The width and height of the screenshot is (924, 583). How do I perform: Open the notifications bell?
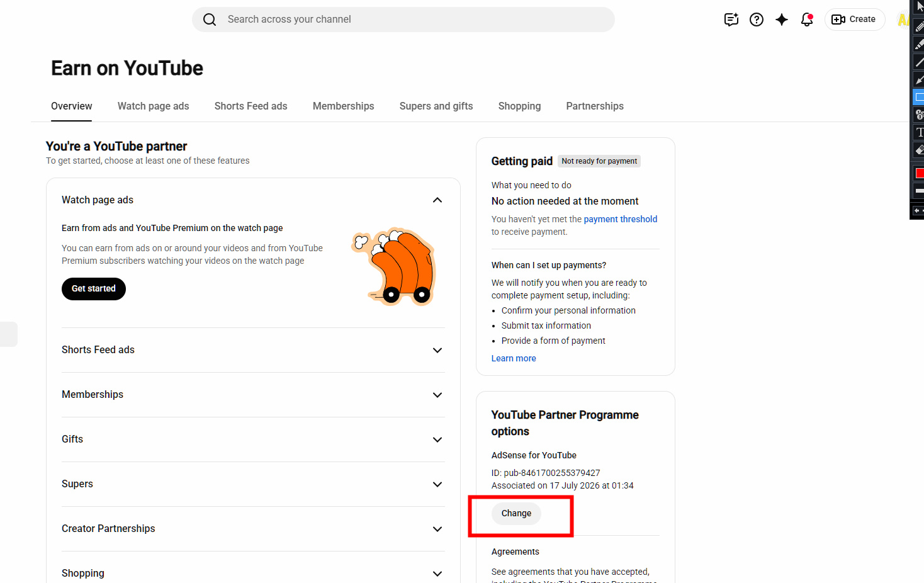click(x=807, y=20)
